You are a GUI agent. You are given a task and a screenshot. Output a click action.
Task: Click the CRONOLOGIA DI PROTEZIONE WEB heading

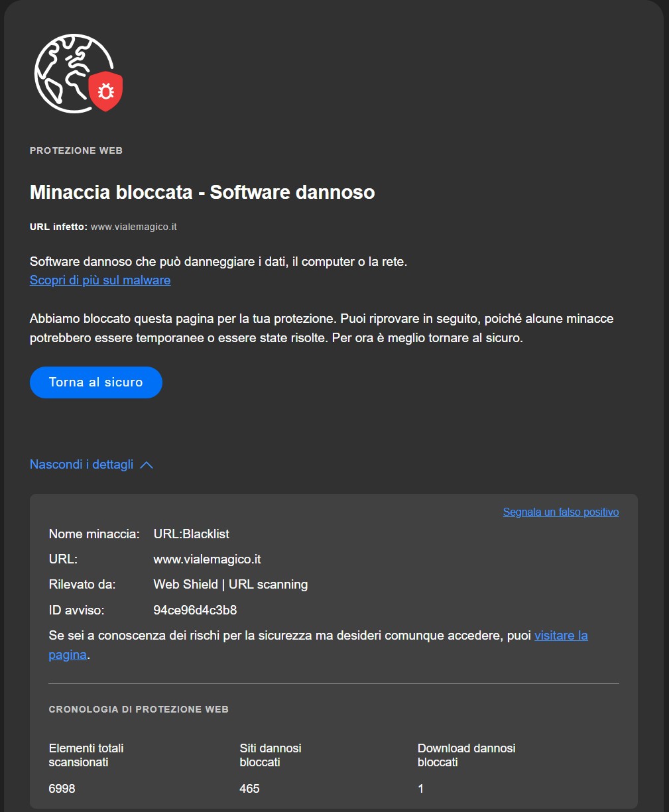tap(139, 710)
